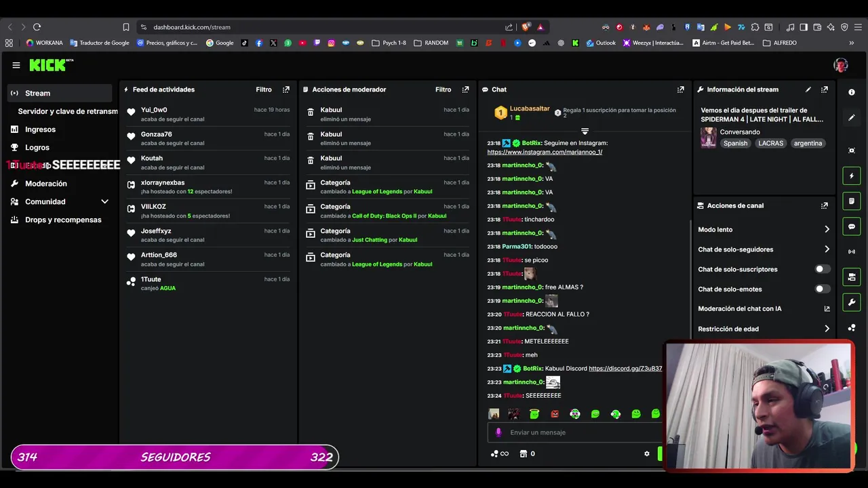Click the Kick logo
Viewport: 868px width, 488px height.
point(51,65)
